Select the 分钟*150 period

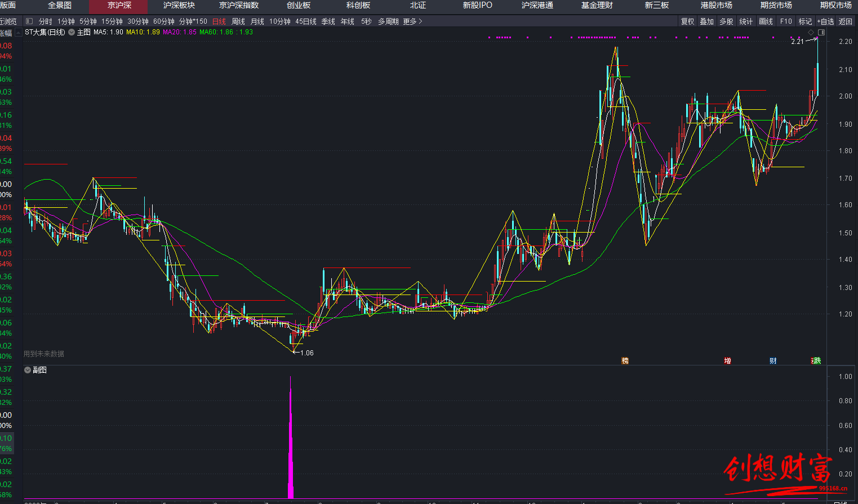(193, 21)
